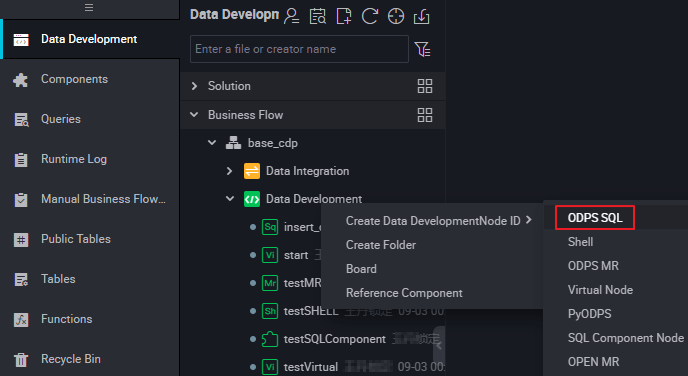Click the Recycle Bin trash icon
Screen dimensions: 688x376
[x=21, y=360]
